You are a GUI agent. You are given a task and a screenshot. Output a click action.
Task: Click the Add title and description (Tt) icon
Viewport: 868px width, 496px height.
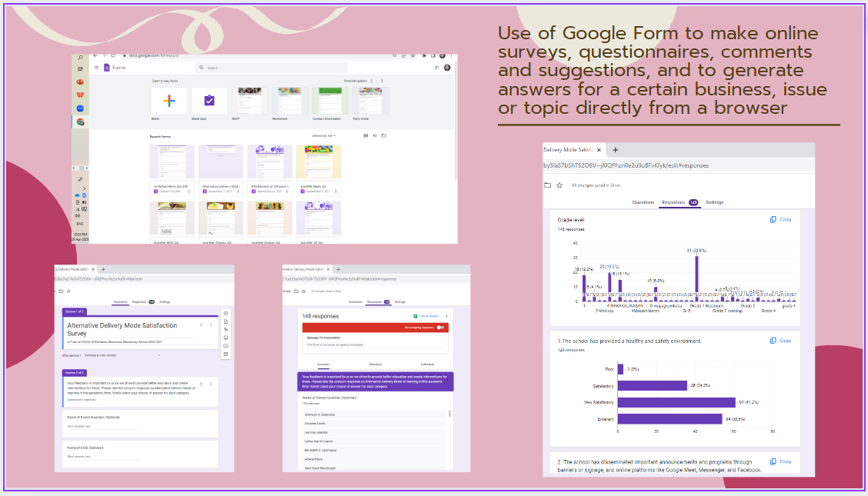pyautogui.click(x=226, y=330)
